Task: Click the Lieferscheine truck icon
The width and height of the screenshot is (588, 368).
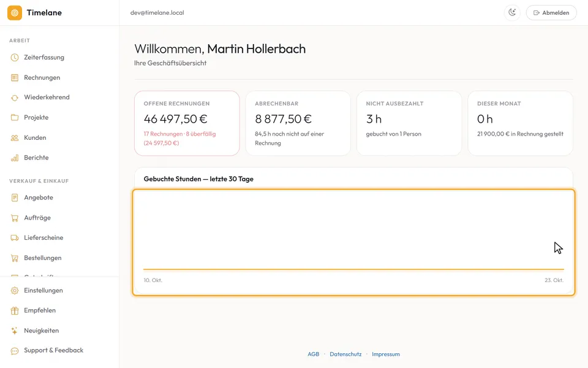Action: [15, 238]
